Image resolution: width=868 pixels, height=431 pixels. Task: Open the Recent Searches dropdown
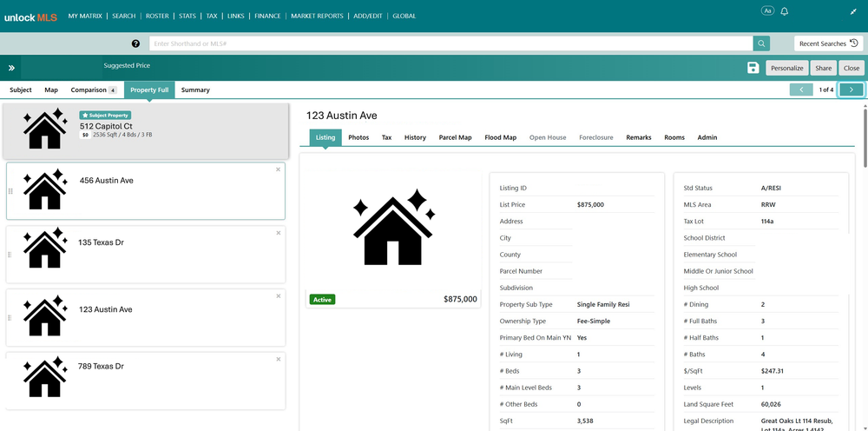(x=829, y=43)
